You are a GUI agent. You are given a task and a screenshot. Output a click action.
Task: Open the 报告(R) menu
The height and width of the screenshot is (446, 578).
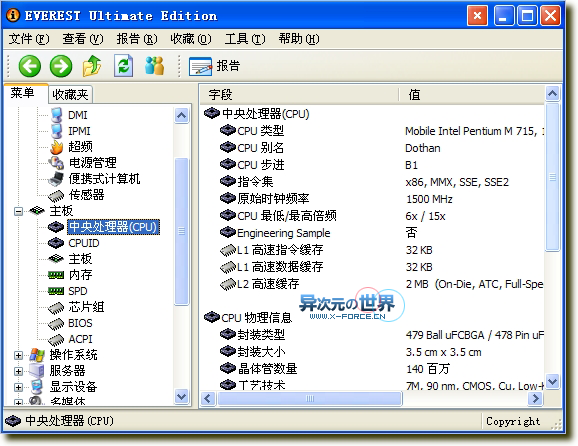[x=137, y=39]
